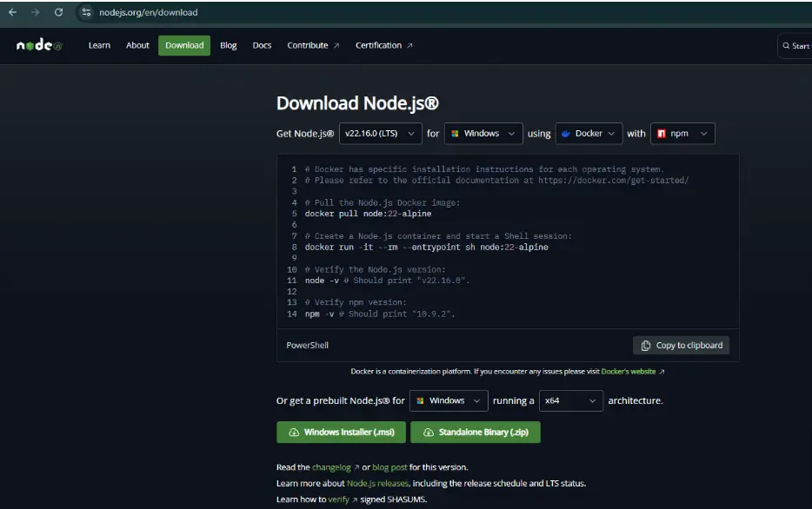Screen dimensions: 812x509
Task: Open the Learn nav item
Action: (99, 45)
